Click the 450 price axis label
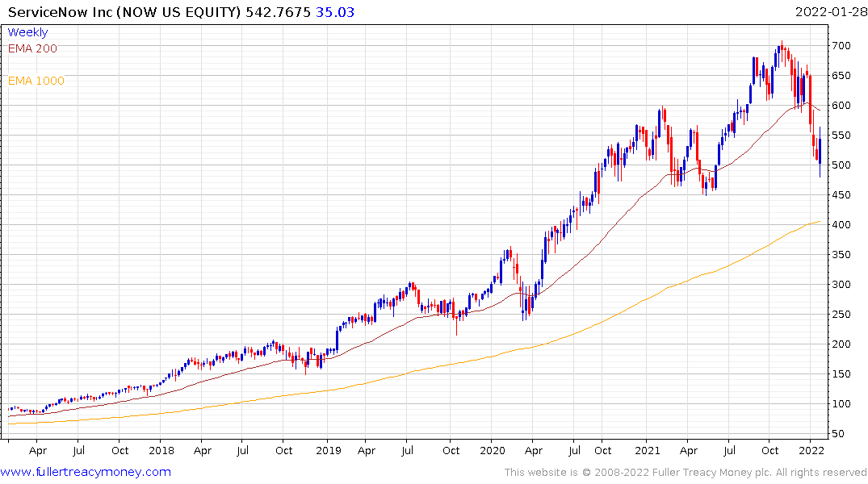Screen dimensions: 868x484 pos(841,195)
